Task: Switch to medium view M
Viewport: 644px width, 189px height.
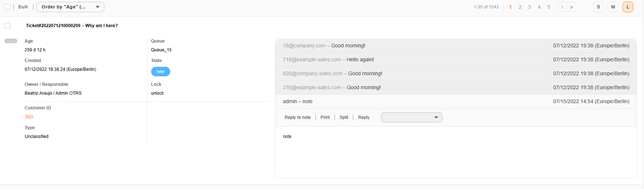Action: (x=613, y=7)
